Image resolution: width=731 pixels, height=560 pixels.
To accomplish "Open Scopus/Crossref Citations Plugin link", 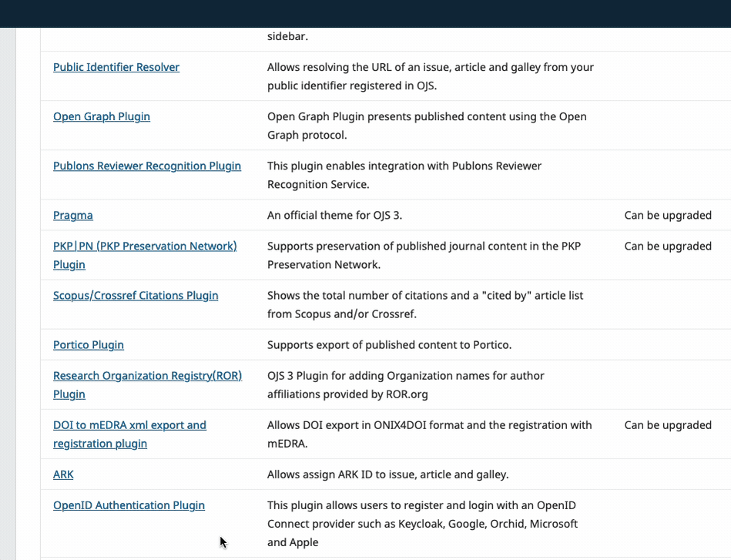I will tap(136, 296).
